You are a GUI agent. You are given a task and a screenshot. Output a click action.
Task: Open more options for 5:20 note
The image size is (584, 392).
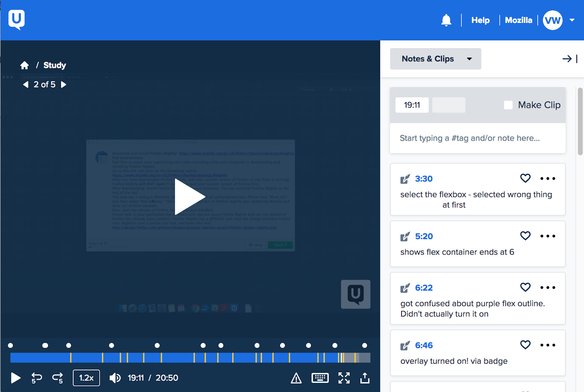click(x=547, y=236)
